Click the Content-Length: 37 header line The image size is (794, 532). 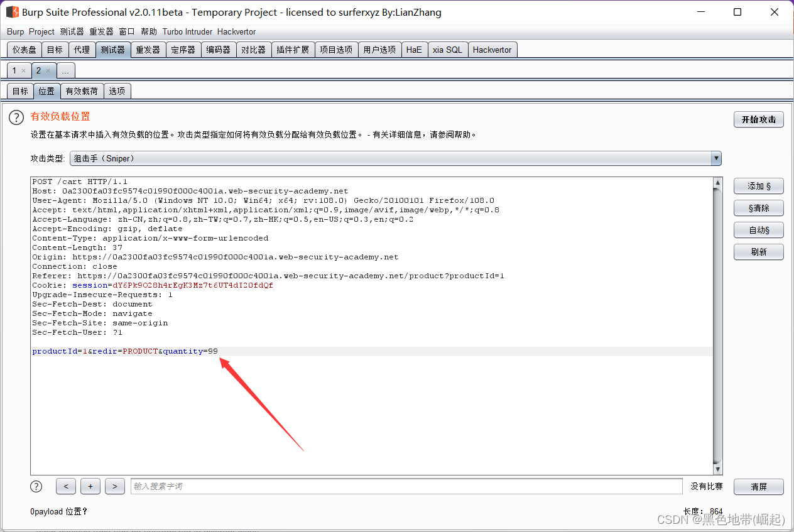tap(77, 247)
